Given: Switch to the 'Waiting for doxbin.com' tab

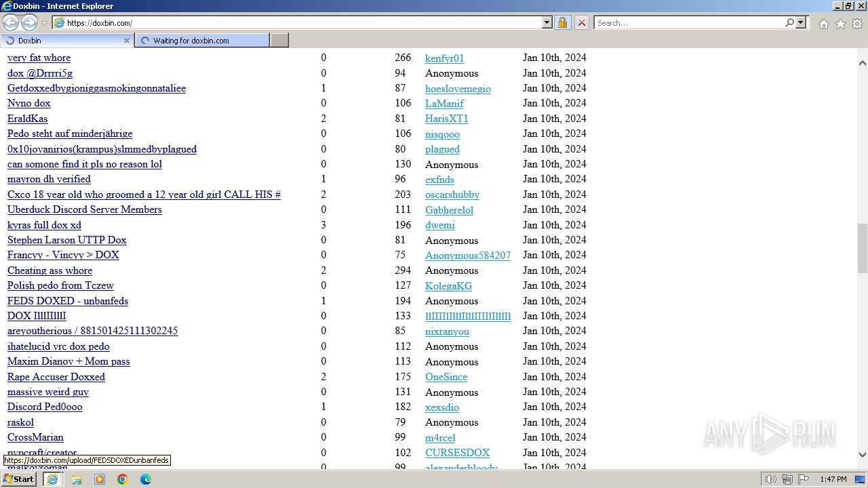Looking at the screenshot, I should 202,41.
